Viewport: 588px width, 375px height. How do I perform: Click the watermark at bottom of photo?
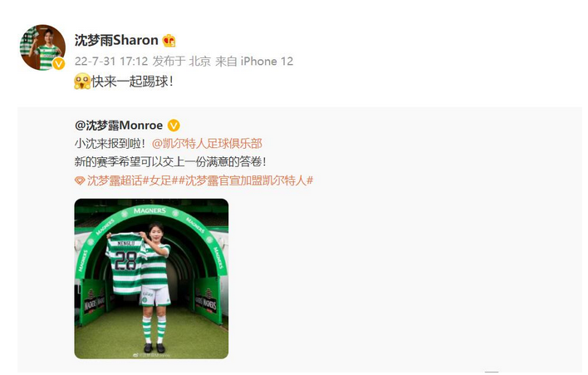tap(151, 355)
